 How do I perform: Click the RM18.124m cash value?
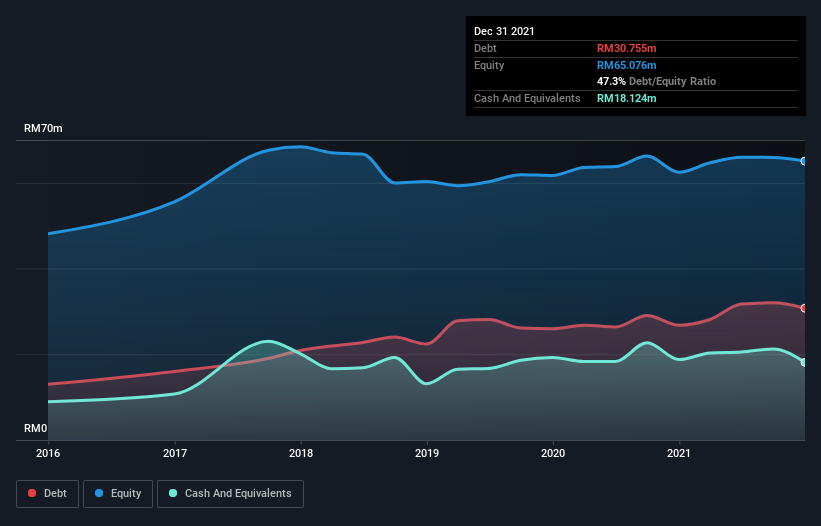coord(627,98)
